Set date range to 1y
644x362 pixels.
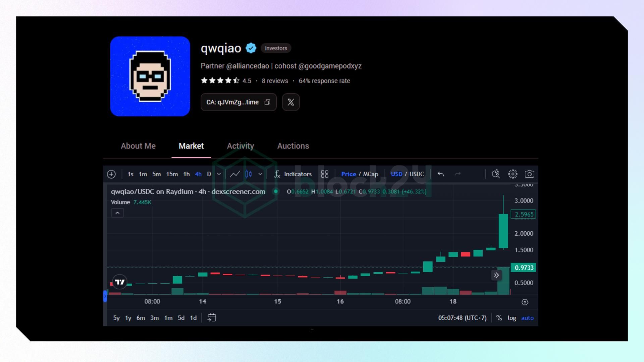click(x=128, y=318)
